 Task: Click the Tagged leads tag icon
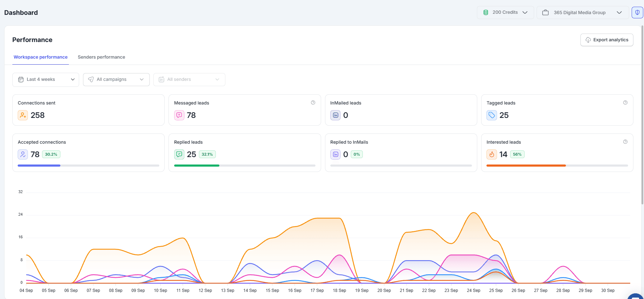click(x=491, y=115)
